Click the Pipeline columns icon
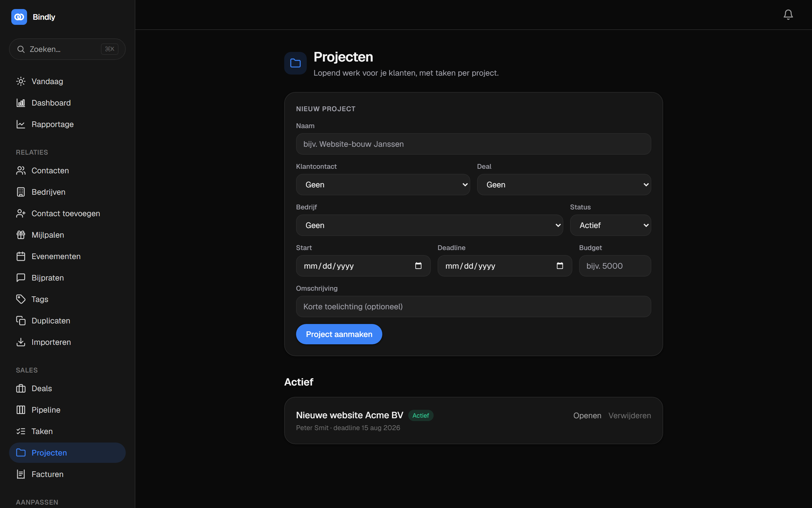The height and width of the screenshot is (508, 812). point(21,410)
